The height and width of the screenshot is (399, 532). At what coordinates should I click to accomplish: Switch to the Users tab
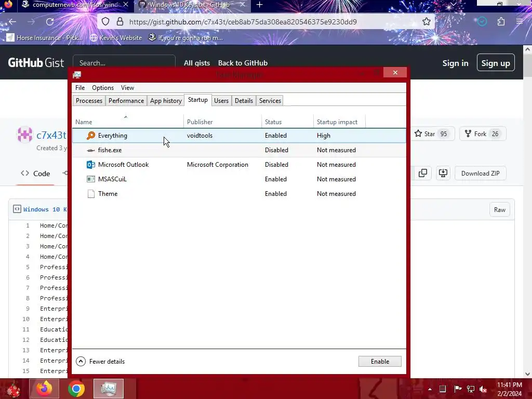[x=221, y=101]
